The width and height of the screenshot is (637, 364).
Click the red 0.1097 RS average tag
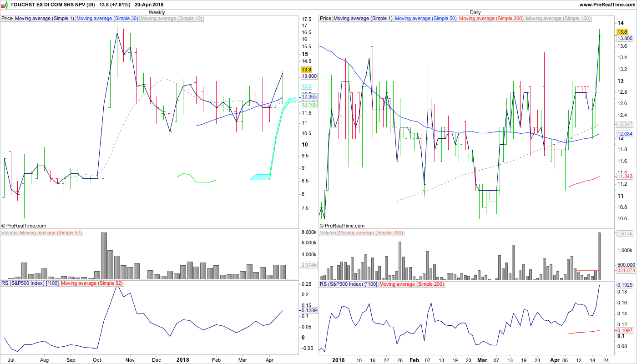click(625, 330)
